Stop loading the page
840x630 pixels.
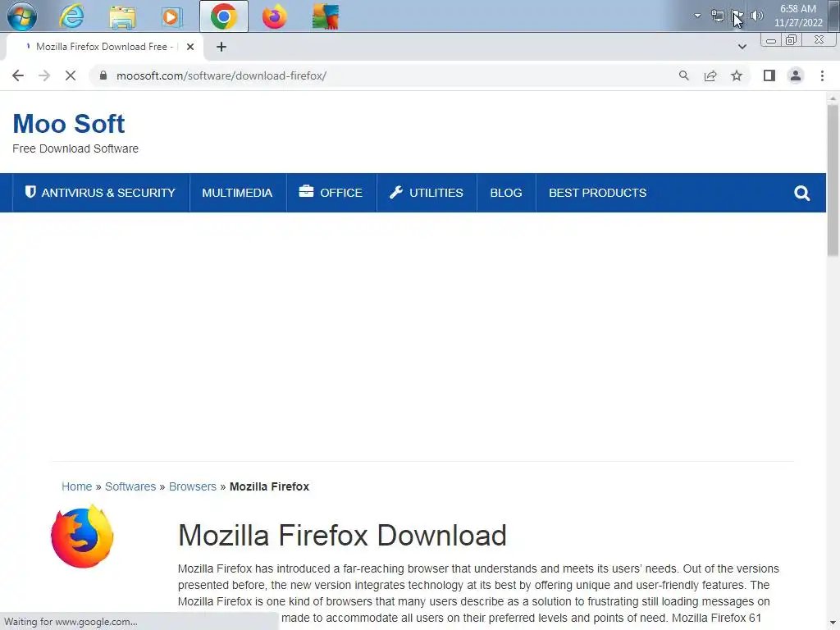[71, 75]
